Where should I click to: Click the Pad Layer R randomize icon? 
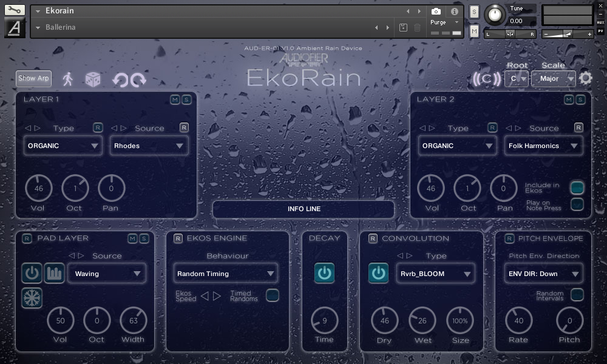(x=27, y=238)
